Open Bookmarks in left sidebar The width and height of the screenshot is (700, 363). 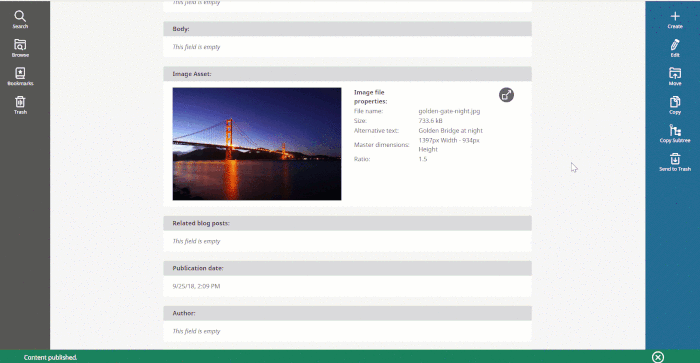click(20, 77)
